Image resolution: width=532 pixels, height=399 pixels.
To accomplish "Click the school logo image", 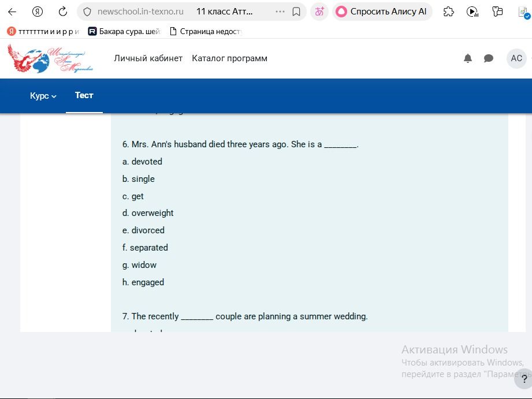I will point(50,58).
